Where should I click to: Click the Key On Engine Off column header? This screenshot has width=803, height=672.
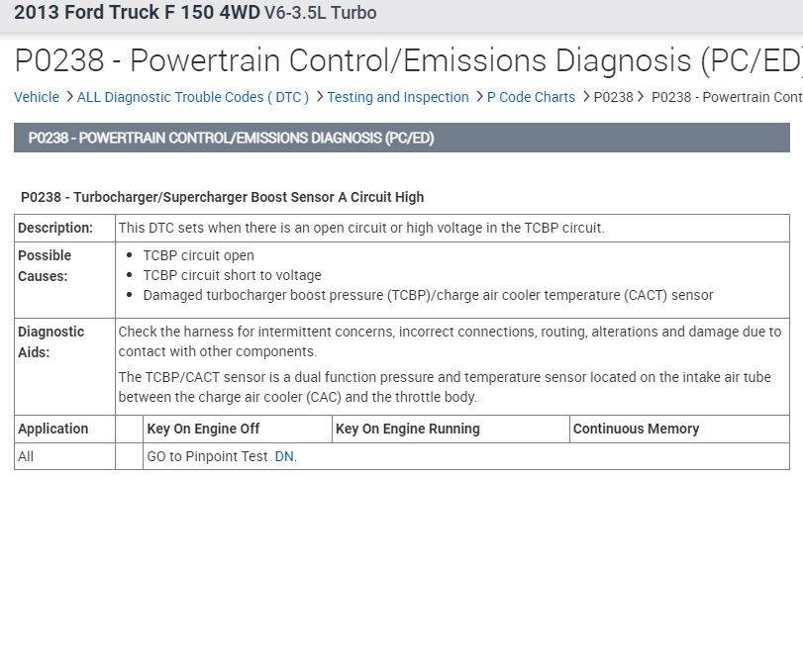click(x=203, y=429)
